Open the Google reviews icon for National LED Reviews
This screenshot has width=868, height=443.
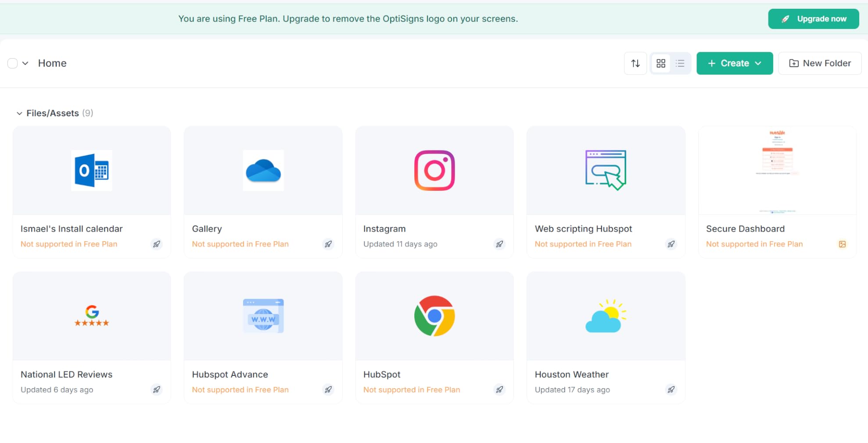92,316
